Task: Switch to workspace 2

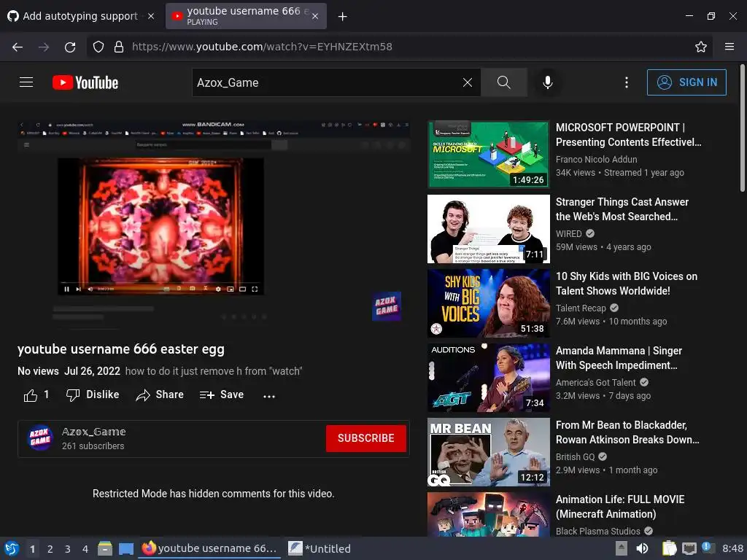Action: [x=50, y=549]
